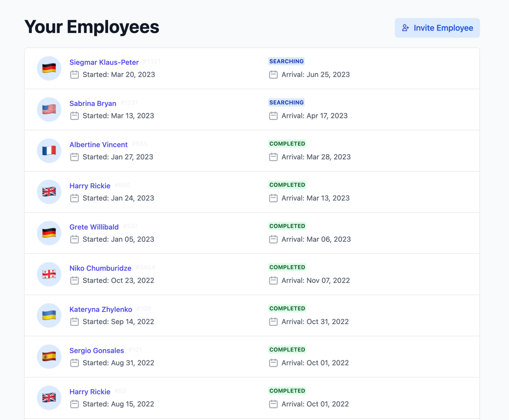Select the Albertine Vincent name link
The width and height of the screenshot is (509, 420).
pos(98,145)
